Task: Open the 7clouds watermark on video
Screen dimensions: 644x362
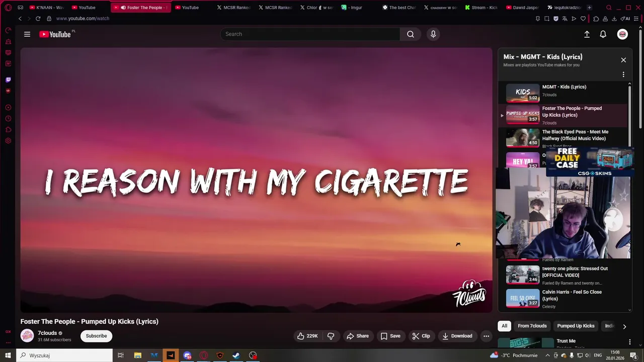Action: click(x=469, y=293)
